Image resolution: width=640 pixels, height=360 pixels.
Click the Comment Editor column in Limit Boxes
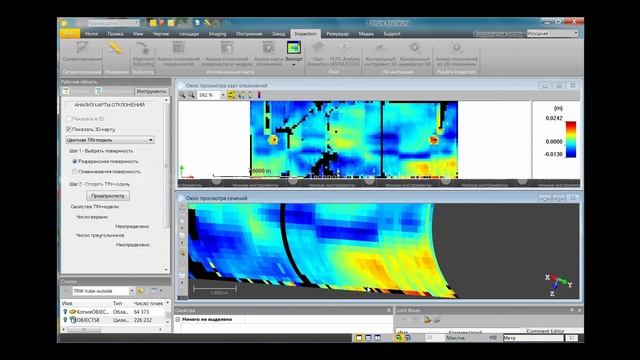pos(545,331)
